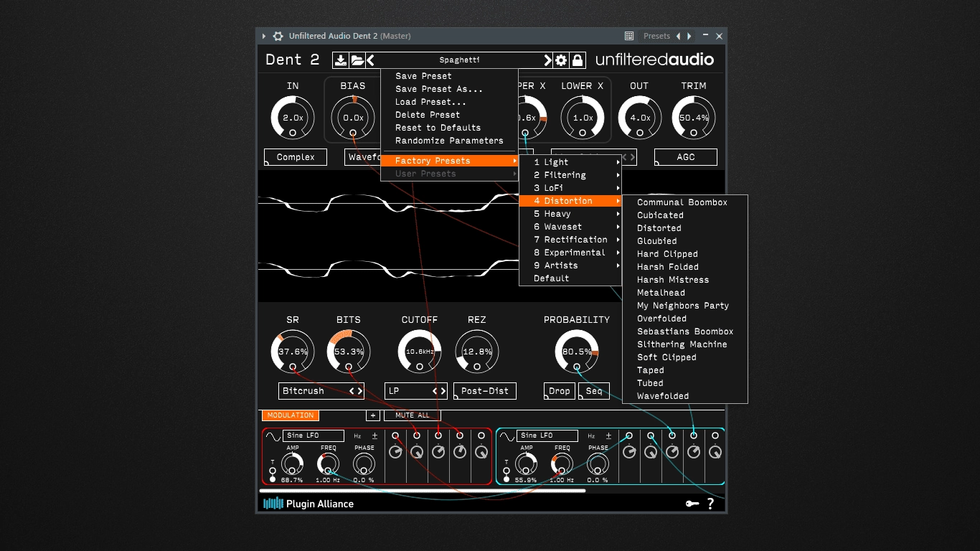Click the Post-Dist button

[x=485, y=391]
